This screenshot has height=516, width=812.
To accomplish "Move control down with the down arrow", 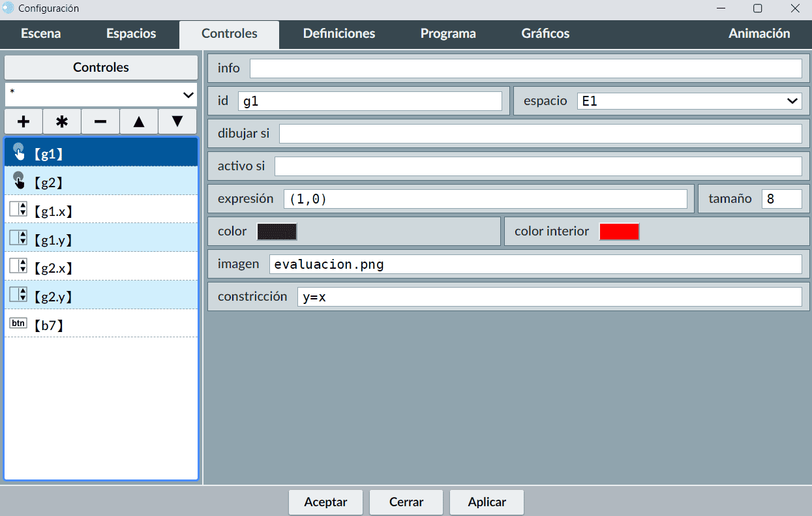I will (x=177, y=122).
